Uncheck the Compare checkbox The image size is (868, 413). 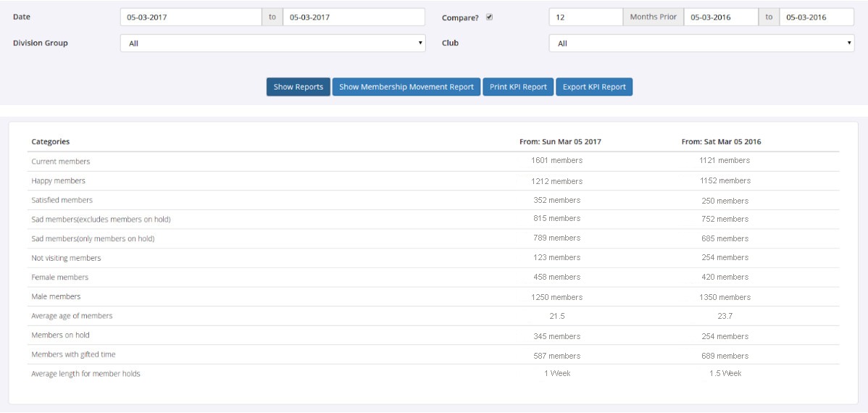point(489,17)
